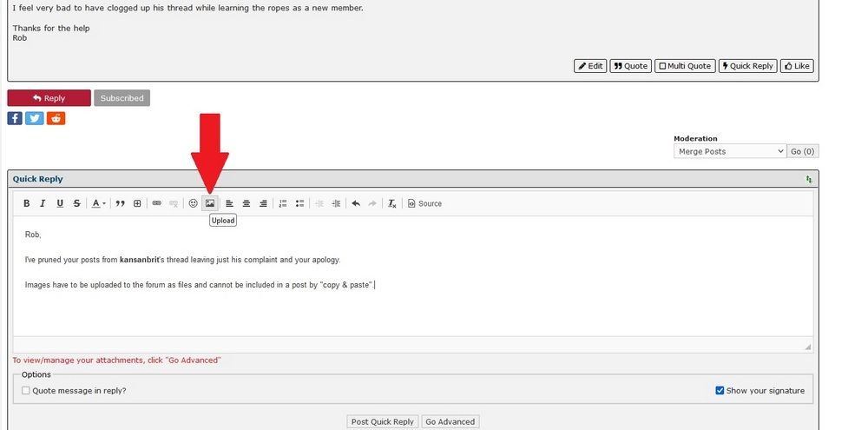Open the Moderation 'Merge Posts' dropdown
Viewport: 868px width, 430px height.
click(x=729, y=151)
